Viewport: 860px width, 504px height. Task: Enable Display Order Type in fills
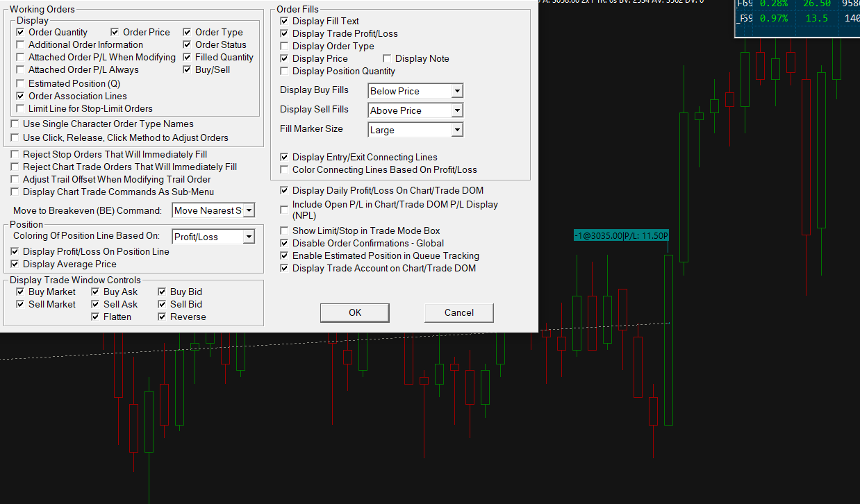(284, 47)
